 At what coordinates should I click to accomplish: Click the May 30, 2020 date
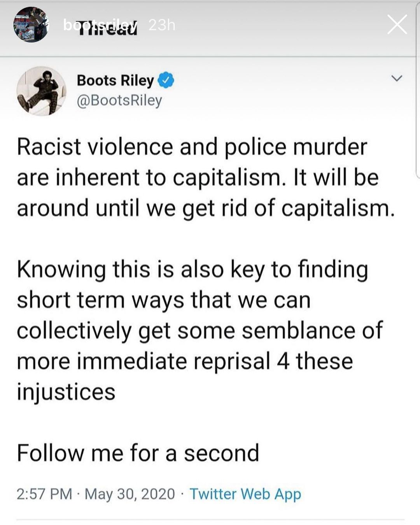coord(129,494)
